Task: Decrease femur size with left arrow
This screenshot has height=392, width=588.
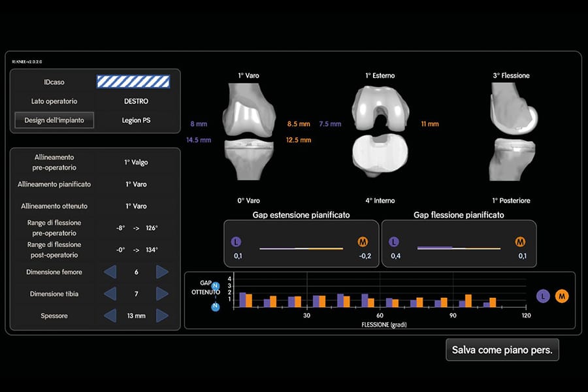Action: (x=111, y=272)
